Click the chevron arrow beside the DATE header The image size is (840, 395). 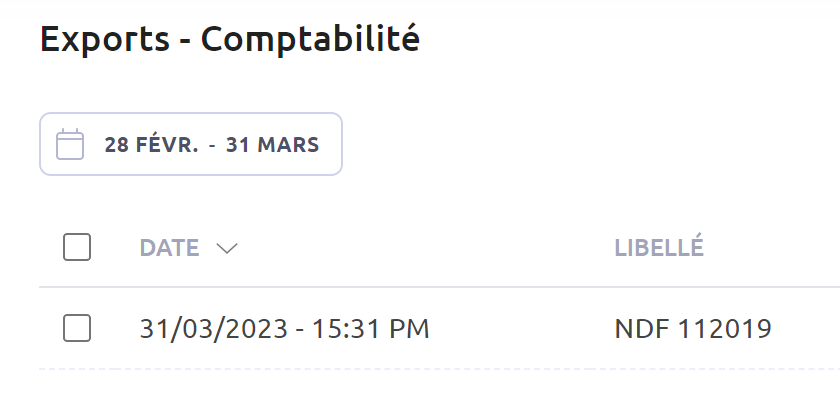[x=227, y=248]
